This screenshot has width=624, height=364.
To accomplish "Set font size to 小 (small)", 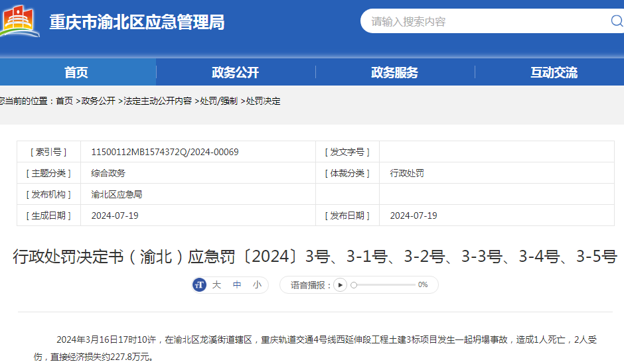I will [257, 285].
